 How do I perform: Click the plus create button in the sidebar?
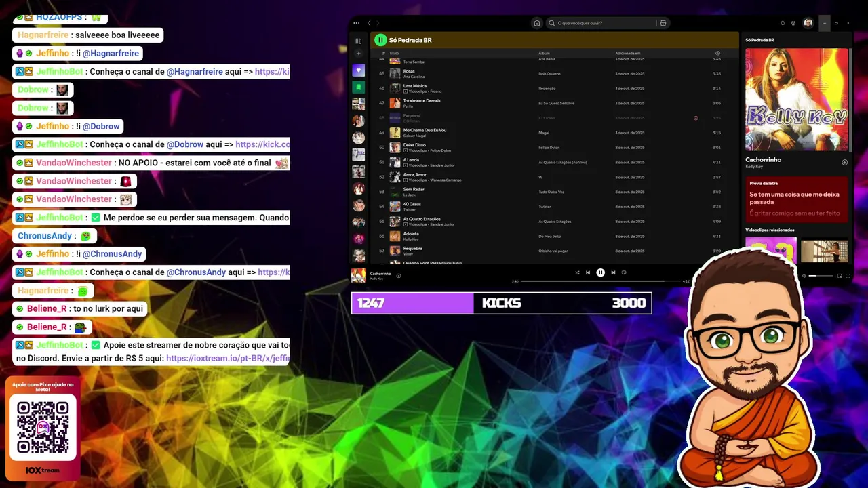(359, 54)
